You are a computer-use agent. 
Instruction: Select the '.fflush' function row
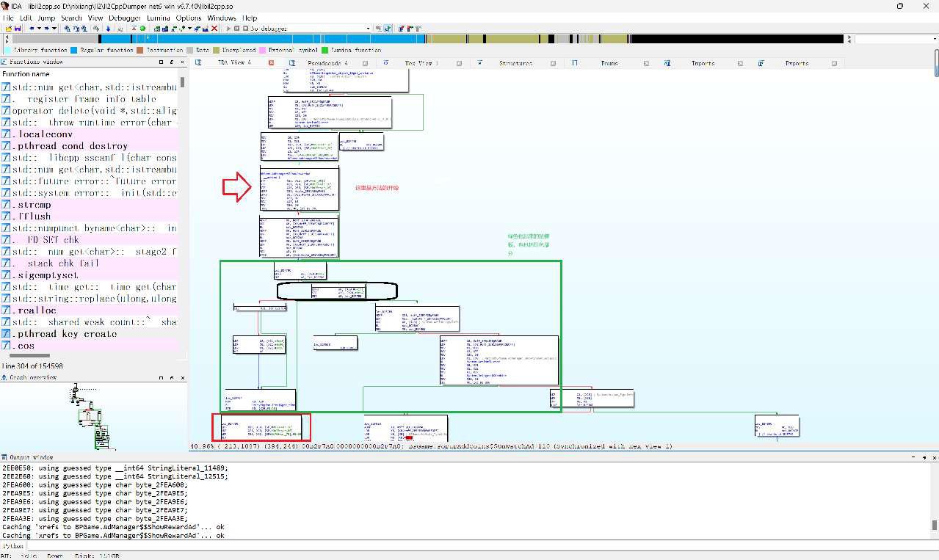click(89, 217)
